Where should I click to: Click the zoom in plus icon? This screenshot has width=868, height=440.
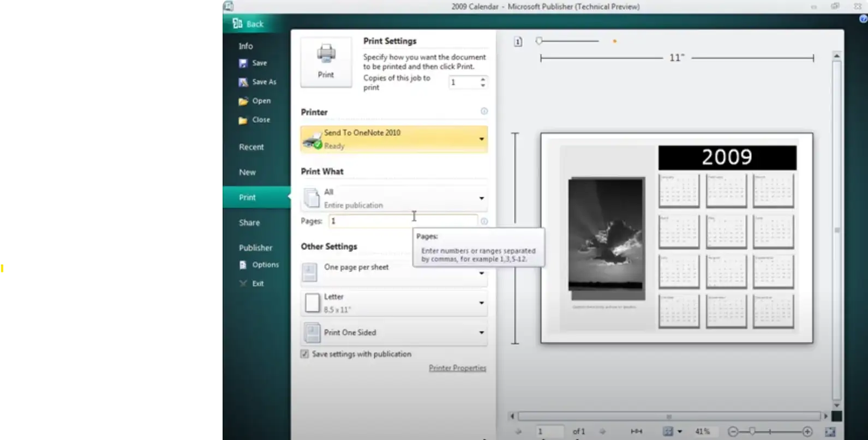pyautogui.click(x=807, y=431)
